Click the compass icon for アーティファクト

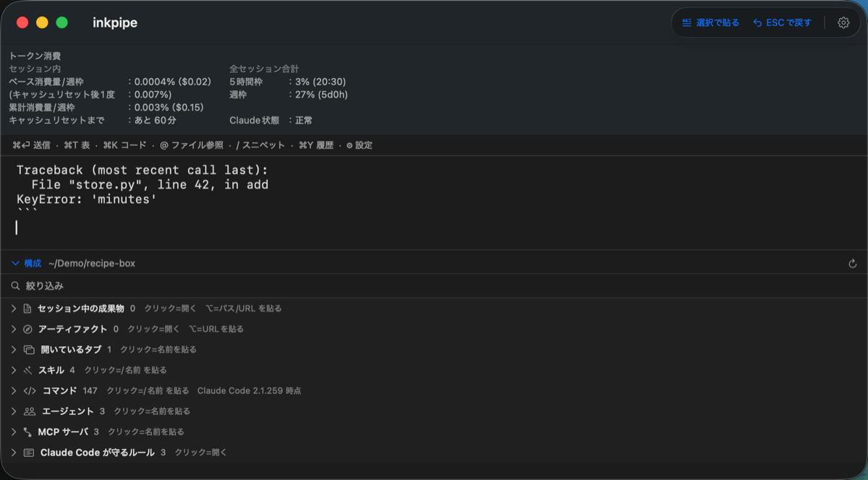27,329
